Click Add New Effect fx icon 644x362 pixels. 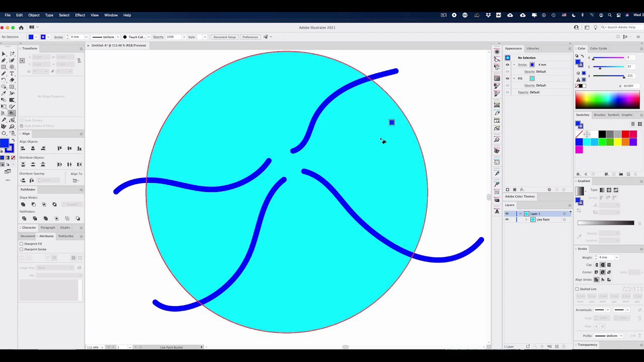point(522,190)
